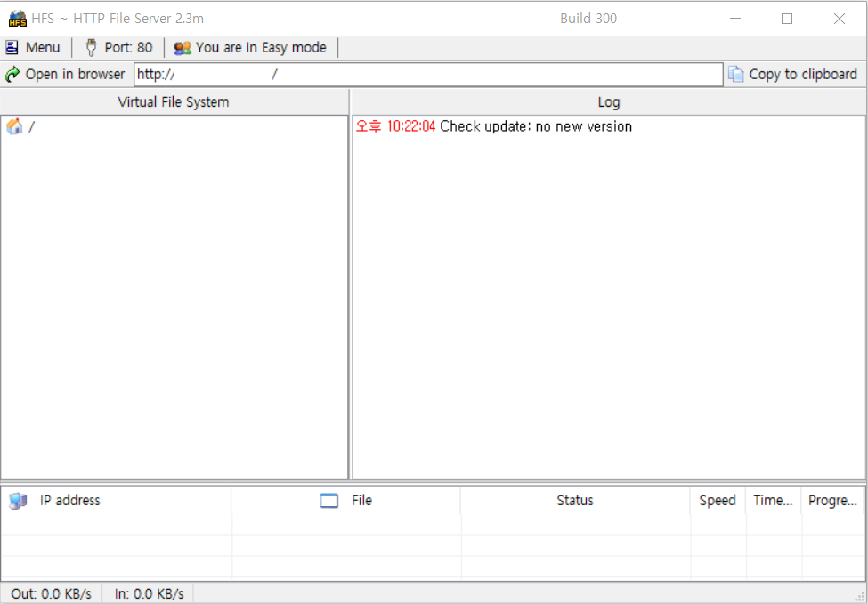
Task: Click the computer icon beside IP address
Action: pos(18,501)
